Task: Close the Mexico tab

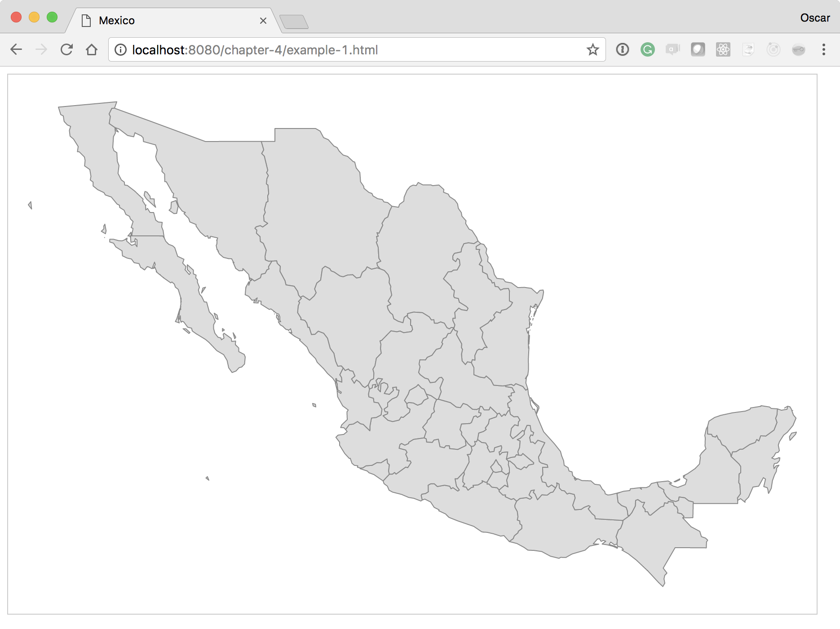Action: click(263, 21)
